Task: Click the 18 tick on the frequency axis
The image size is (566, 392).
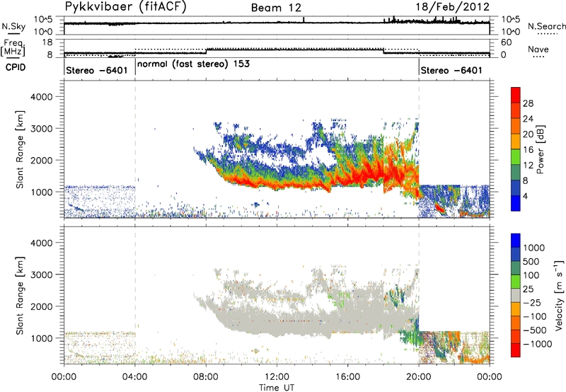Action: point(47,42)
